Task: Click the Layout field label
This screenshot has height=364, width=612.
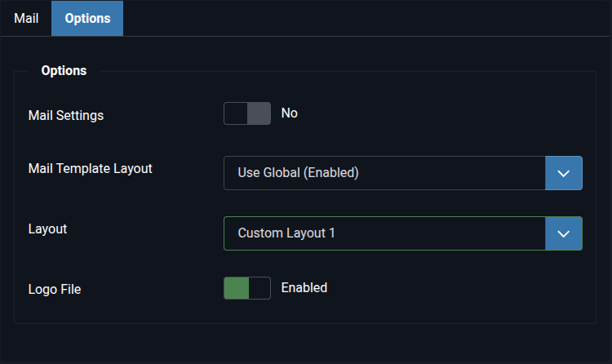Action: click(47, 229)
